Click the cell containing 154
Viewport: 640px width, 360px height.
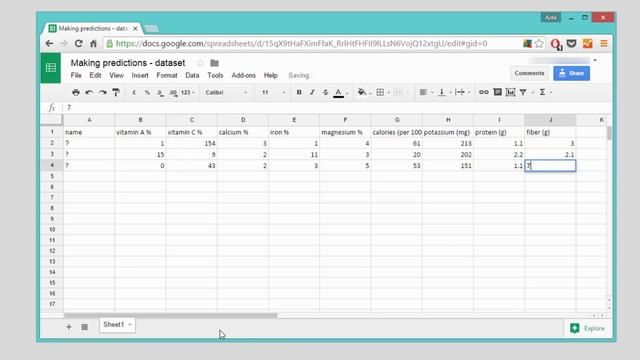click(191, 144)
